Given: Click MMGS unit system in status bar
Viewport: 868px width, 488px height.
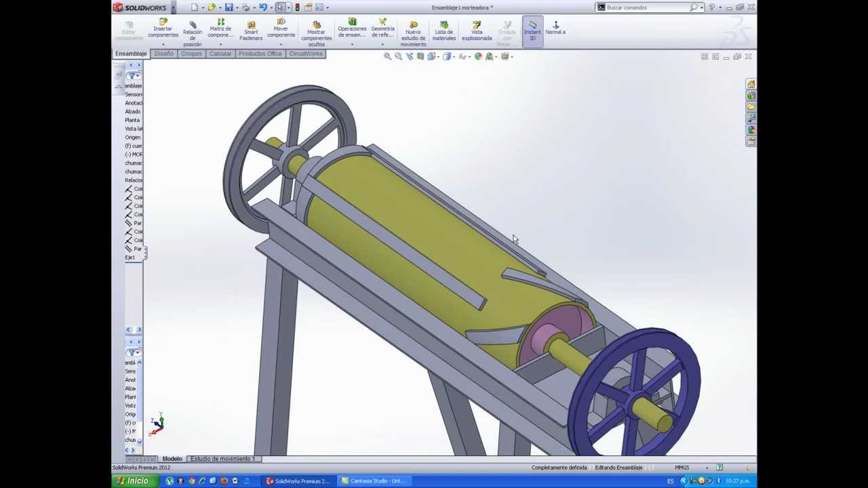Looking at the screenshot, I should (x=682, y=468).
